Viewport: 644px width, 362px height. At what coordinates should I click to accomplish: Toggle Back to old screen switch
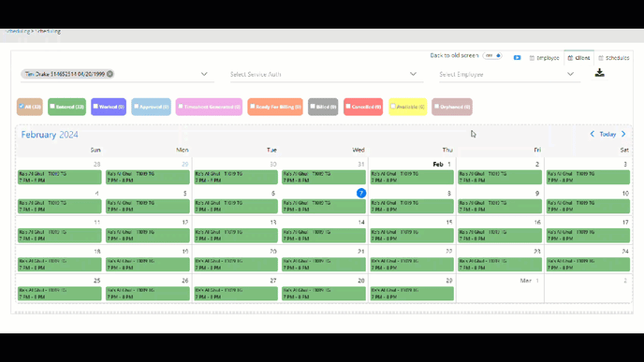492,55
